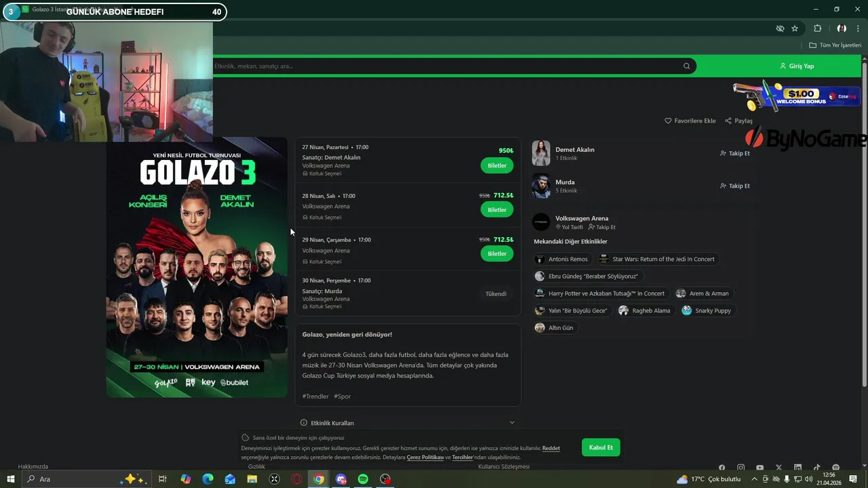
Task: Open Chrome profile avatar
Action: pyautogui.click(x=842, y=28)
